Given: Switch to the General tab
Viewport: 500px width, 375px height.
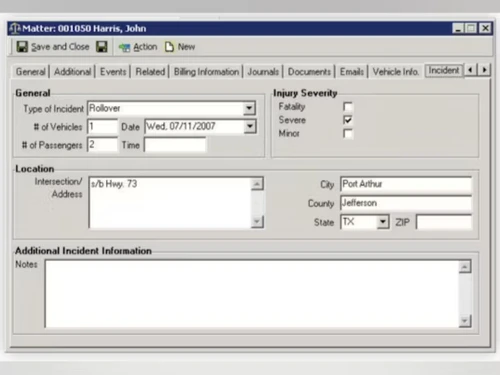Looking at the screenshot, I should pyautogui.click(x=30, y=72).
